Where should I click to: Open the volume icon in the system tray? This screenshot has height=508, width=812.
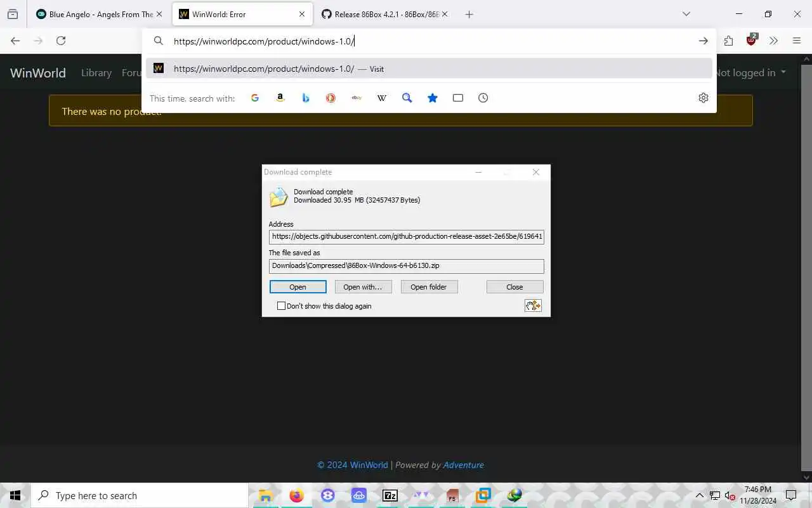(x=730, y=496)
